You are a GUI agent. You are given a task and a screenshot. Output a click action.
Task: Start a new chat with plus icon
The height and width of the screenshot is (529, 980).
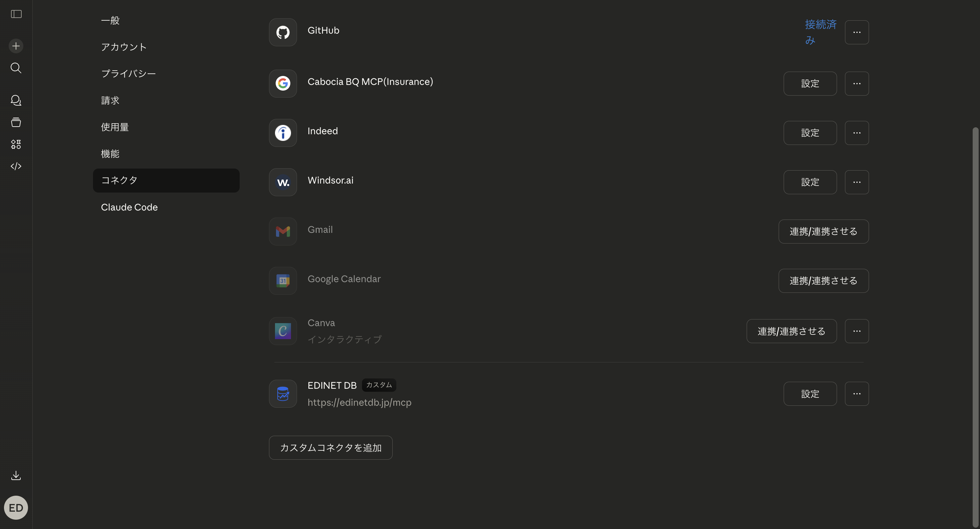[x=16, y=46]
